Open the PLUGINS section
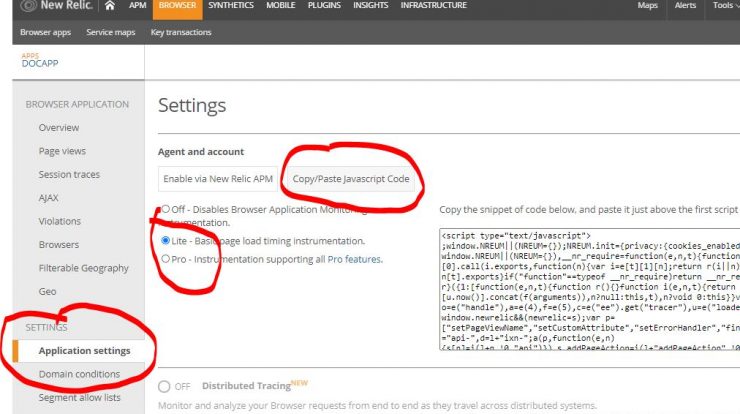 click(324, 6)
